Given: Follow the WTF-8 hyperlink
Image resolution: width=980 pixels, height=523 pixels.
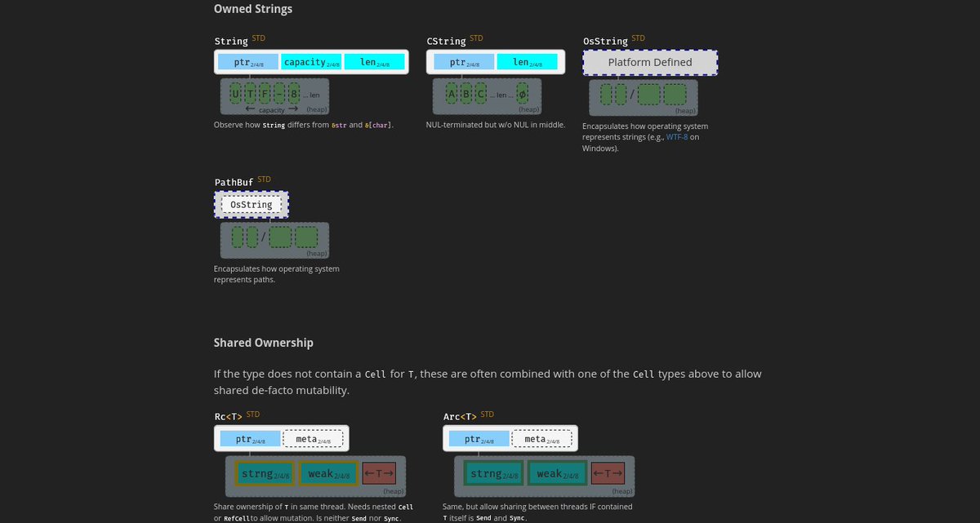Looking at the screenshot, I should [678, 137].
